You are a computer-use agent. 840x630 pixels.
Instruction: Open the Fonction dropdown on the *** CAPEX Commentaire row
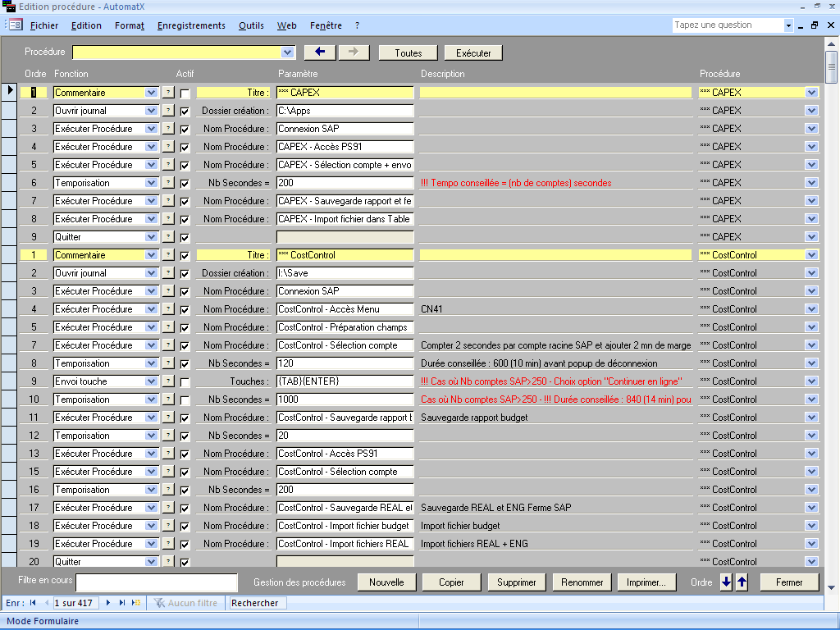point(151,92)
